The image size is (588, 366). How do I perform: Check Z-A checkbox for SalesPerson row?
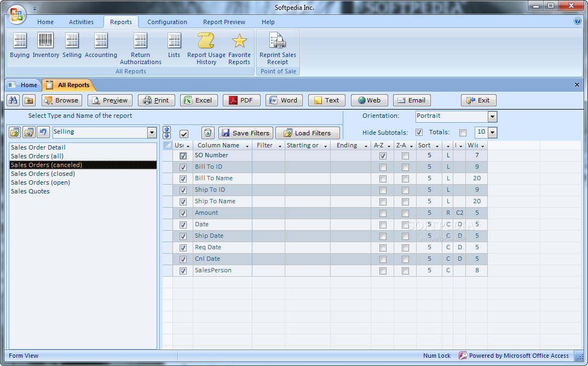pos(405,271)
